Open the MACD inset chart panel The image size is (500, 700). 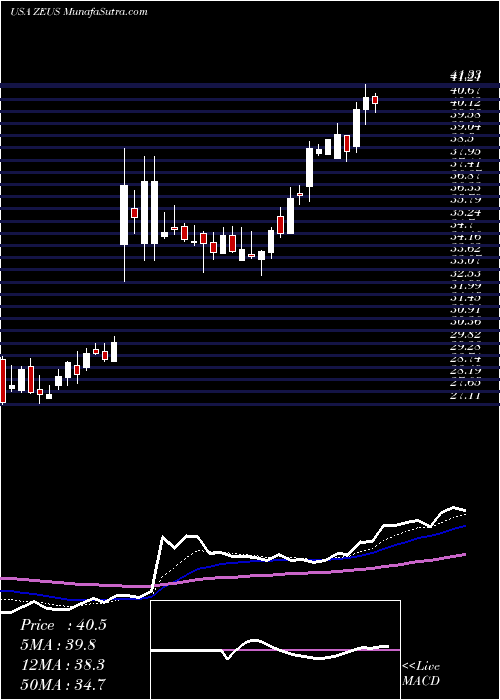tap(275, 650)
